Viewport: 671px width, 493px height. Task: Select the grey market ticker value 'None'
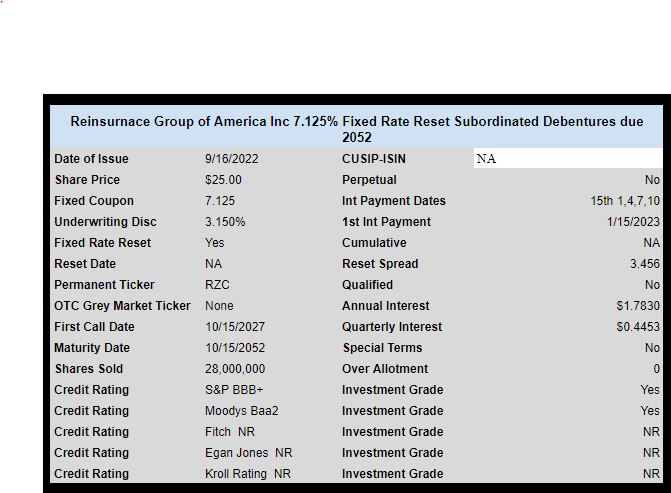pos(219,306)
